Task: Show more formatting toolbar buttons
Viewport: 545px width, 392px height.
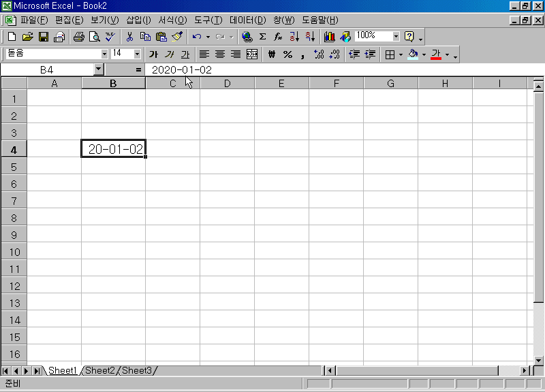Action: (455, 56)
